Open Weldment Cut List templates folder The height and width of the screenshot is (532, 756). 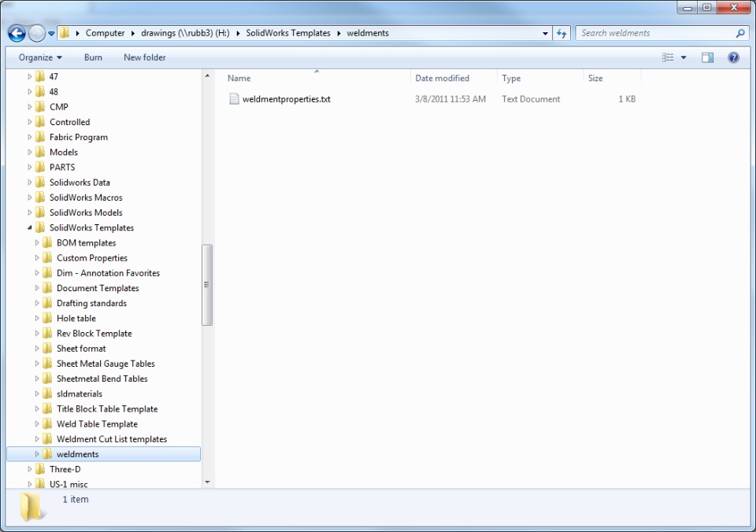click(x=112, y=439)
